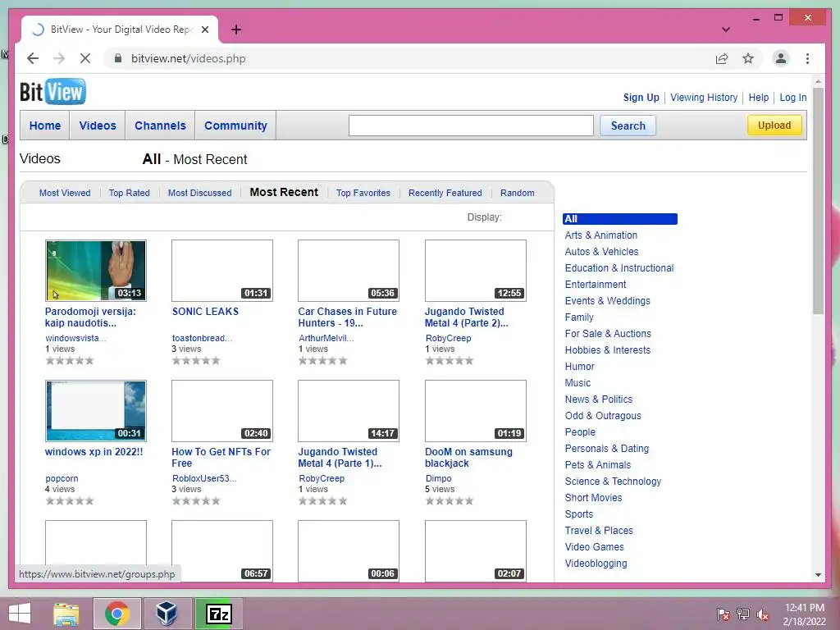This screenshot has height=630, width=840.
Task: Click the network tray icon
Action: (742, 614)
